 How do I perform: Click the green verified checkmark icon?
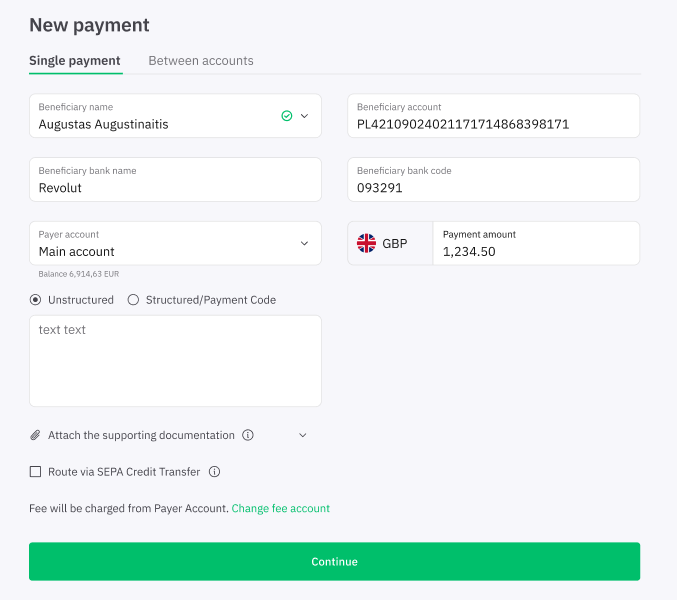pyautogui.click(x=287, y=116)
